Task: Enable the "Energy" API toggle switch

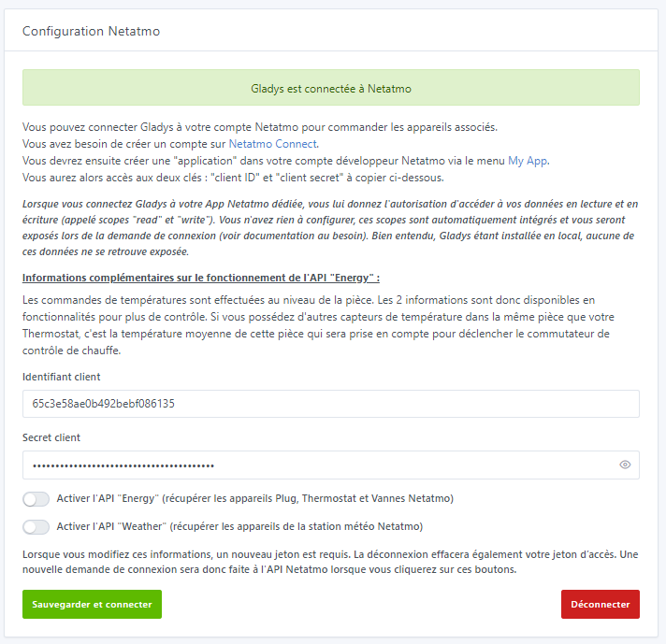Action: 36,499
